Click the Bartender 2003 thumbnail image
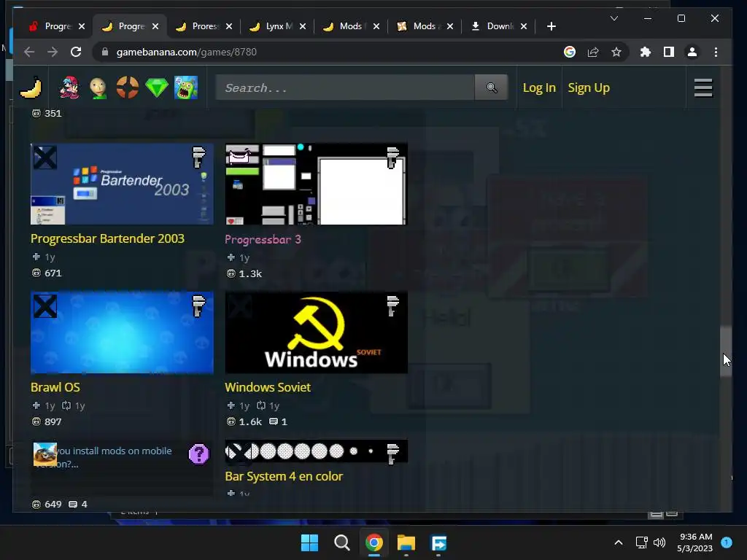 [122, 184]
